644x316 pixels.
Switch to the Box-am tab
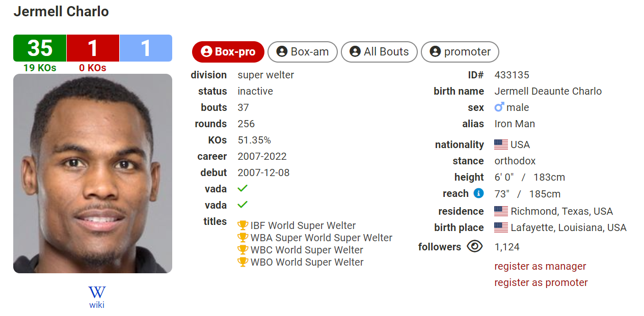pos(303,52)
